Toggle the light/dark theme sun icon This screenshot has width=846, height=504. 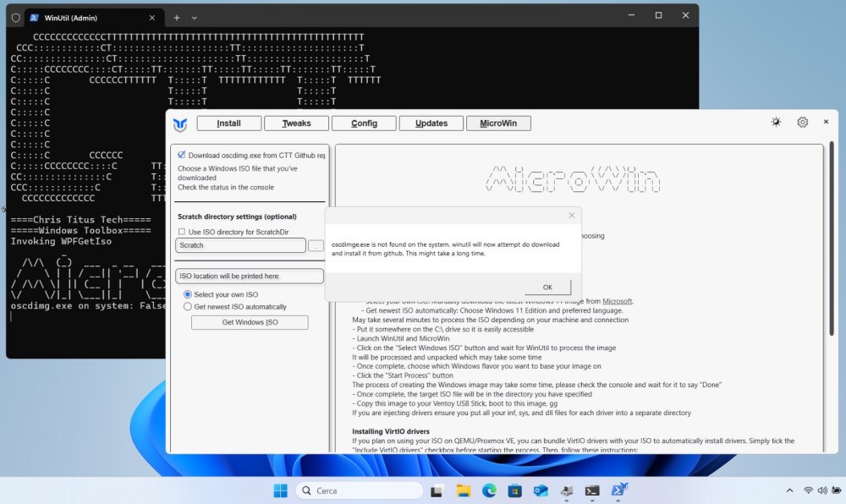click(776, 123)
